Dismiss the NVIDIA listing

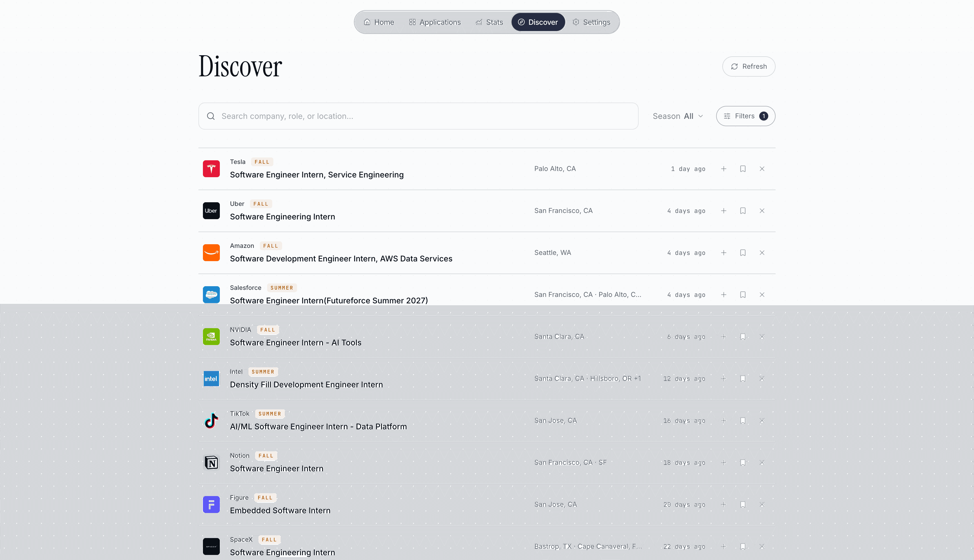tap(762, 337)
